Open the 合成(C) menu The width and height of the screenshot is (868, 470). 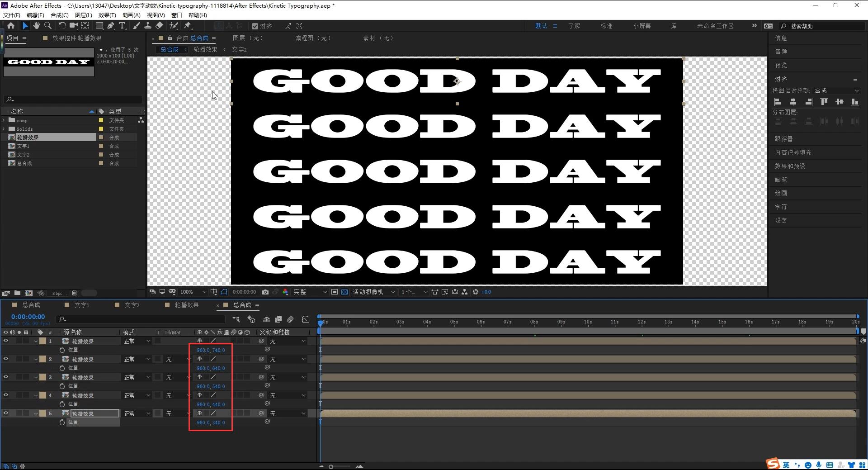[x=60, y=15]
